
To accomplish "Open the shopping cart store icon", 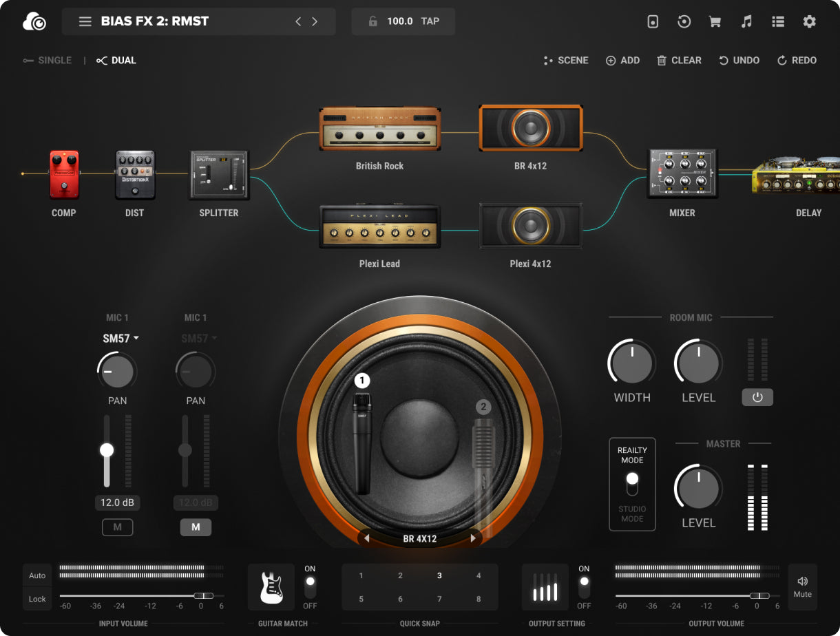I will pos(715,21).
